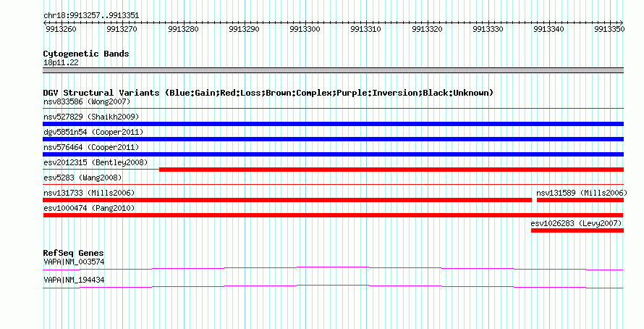Screen dimensions: 644x329
Task: Click the nsv131589 (Mills2006) label
Action: pos(582,193)
